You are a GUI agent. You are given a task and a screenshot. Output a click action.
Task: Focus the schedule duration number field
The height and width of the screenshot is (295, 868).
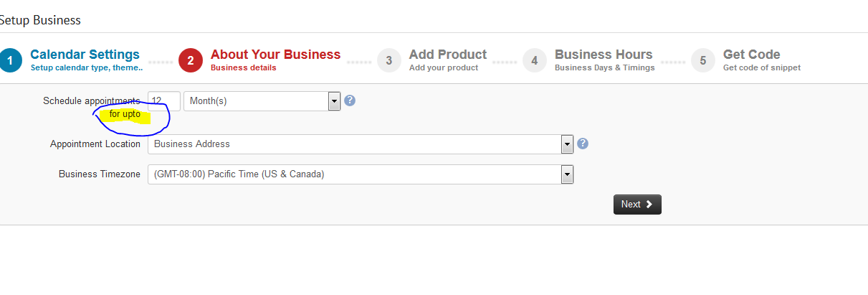click(164, 101)
